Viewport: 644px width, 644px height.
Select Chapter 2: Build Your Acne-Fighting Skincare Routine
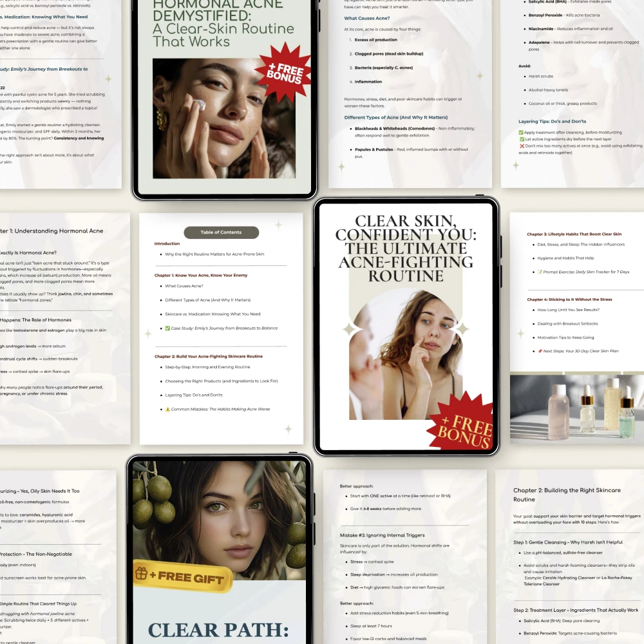click(x=208, y=356)
